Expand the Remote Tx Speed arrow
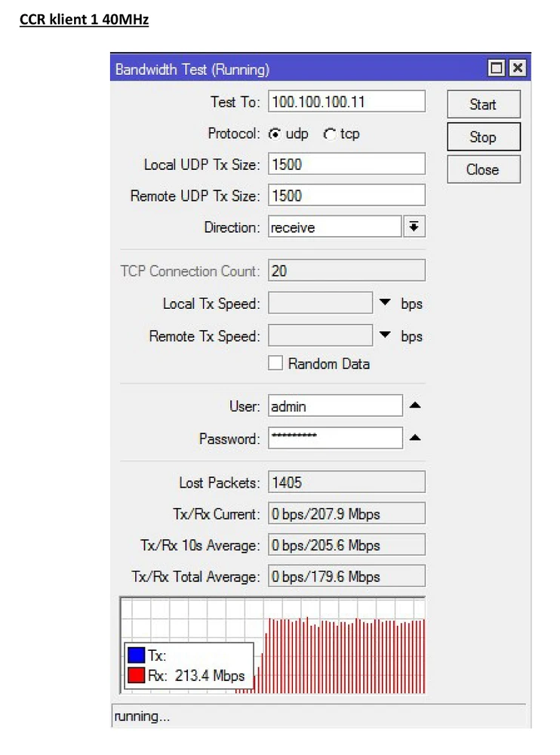This screenshot has width=560, height=755. pos(386,335)
